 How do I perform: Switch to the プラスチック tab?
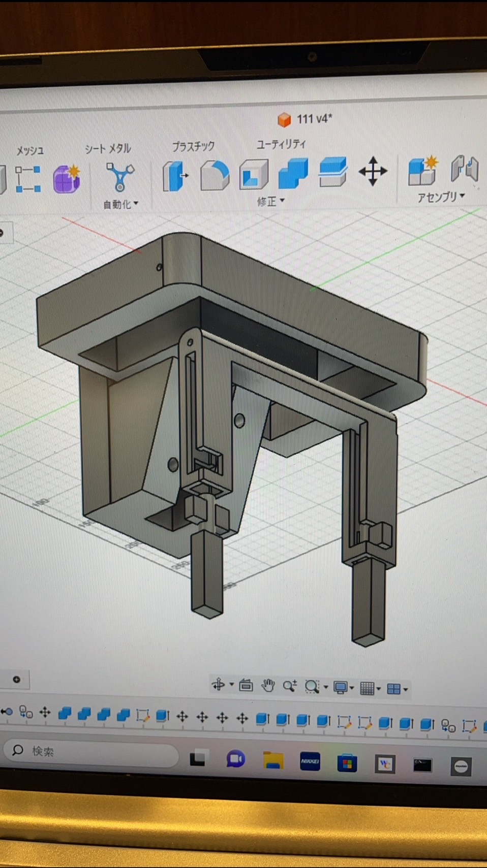(x=193, y=147)
